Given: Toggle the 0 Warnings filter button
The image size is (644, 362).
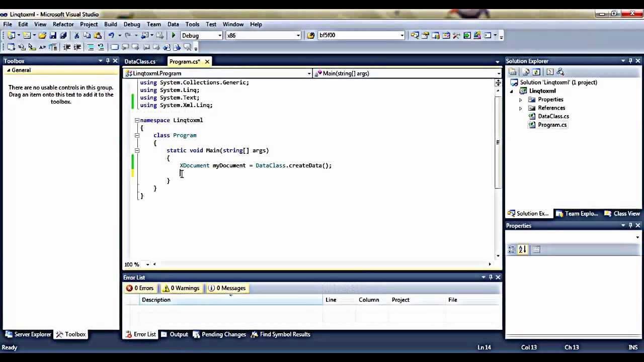Looking at the screenshot, I should click(181, 288).
